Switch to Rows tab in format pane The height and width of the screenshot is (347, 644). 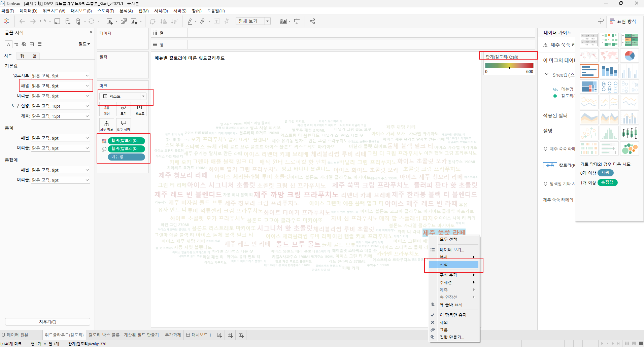coord(22,56)
